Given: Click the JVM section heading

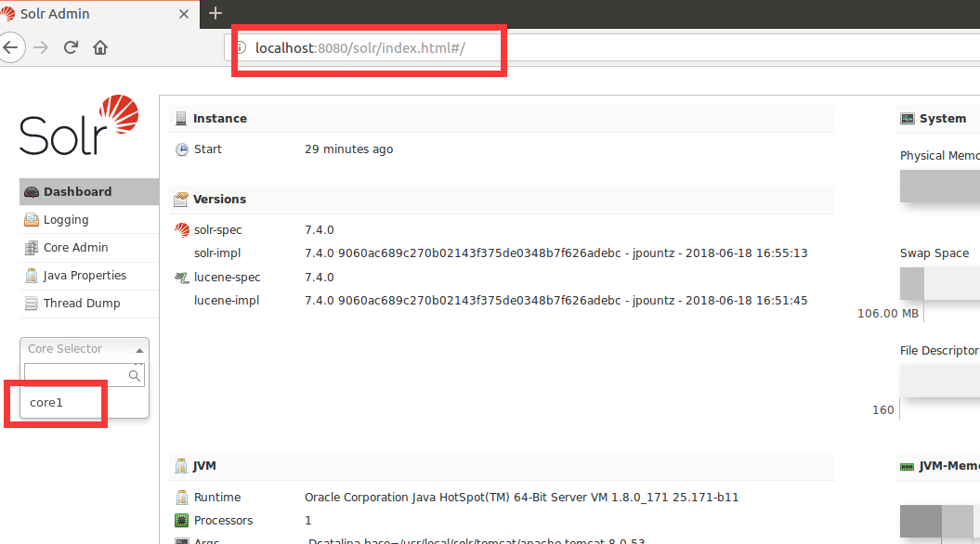Looking at the screenshot, I should [x=204, y=466].
